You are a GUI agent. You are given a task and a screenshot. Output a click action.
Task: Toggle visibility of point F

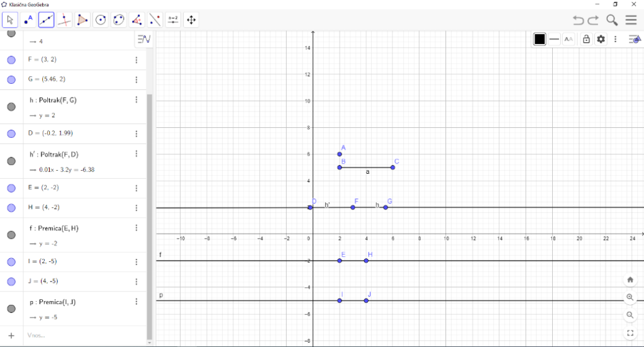click(x=11, y=60)
